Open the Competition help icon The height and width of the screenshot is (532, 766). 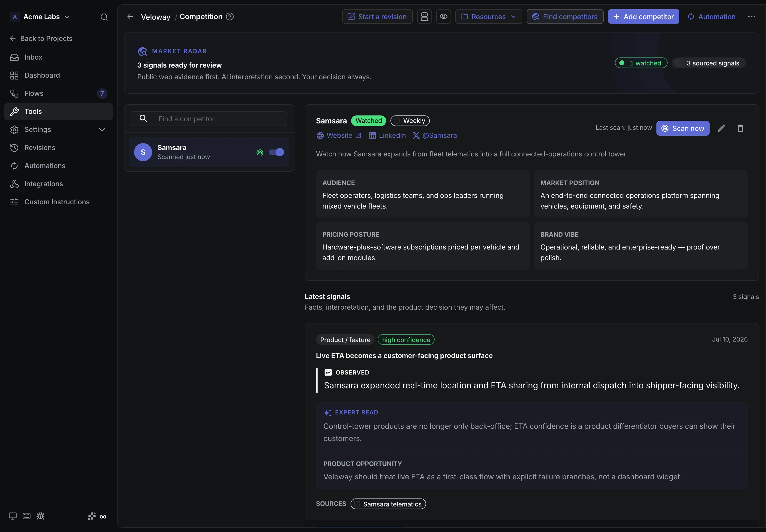(x=230, y=16)
